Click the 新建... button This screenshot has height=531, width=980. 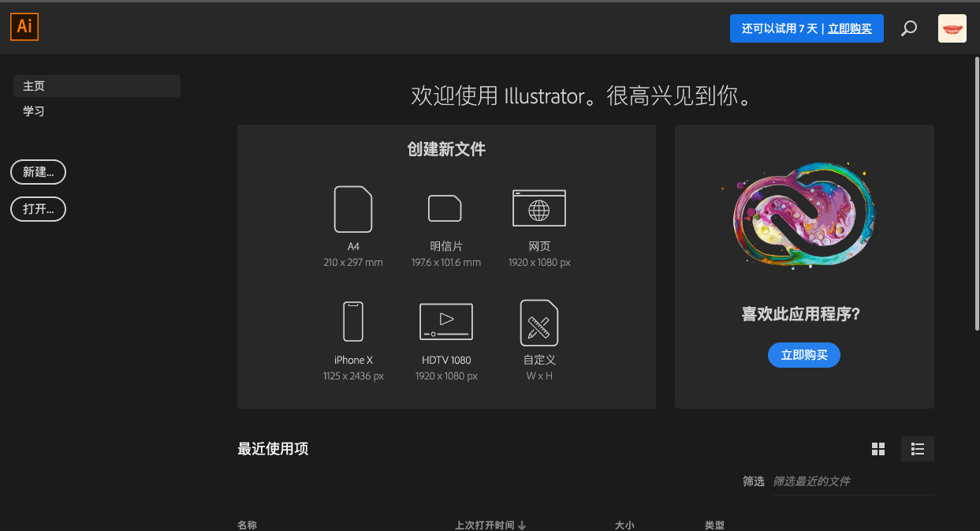pyautogui.click(x=38, y=172)
